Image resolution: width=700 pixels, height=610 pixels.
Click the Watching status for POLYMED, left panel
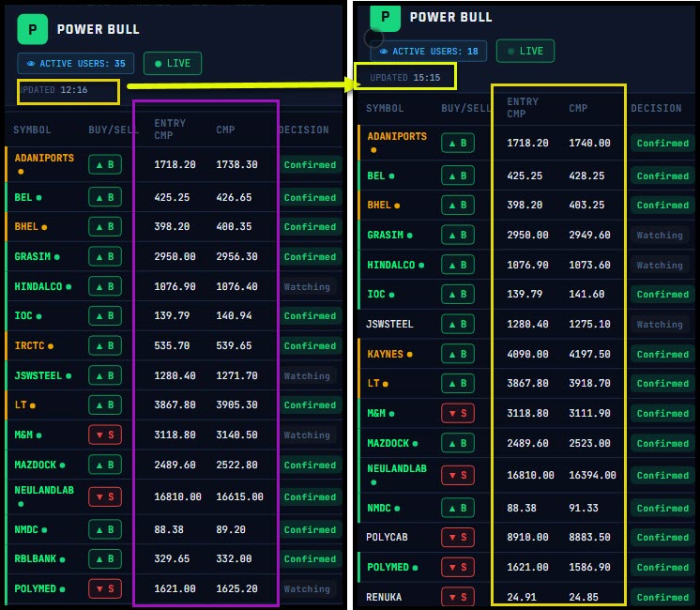(307, 589)
